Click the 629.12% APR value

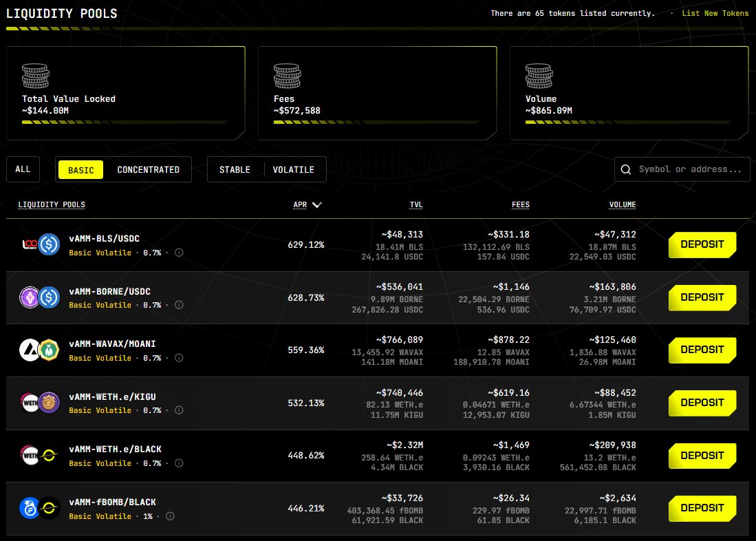click(305, 244)
